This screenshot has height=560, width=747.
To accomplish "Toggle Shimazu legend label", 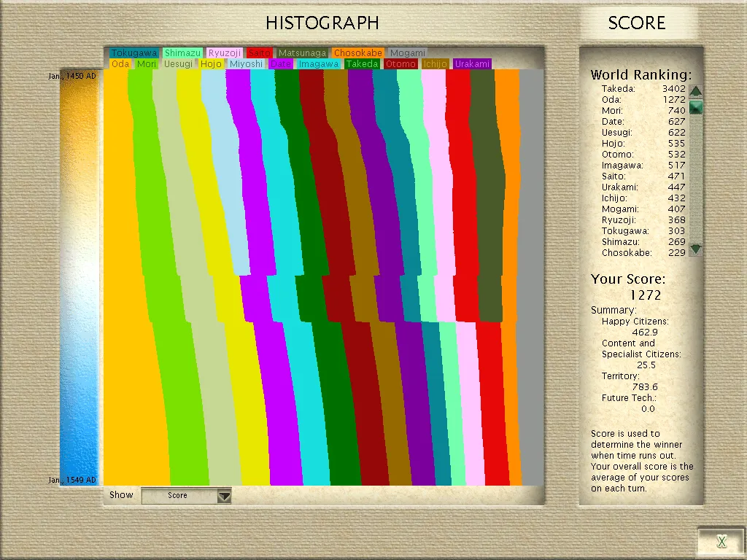I will coord(182,52).
